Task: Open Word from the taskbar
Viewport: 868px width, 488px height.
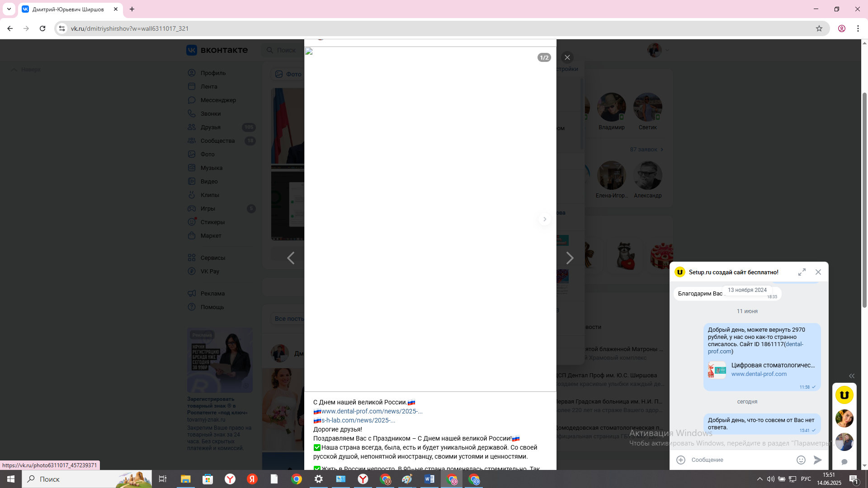Action: coord(429,479)
